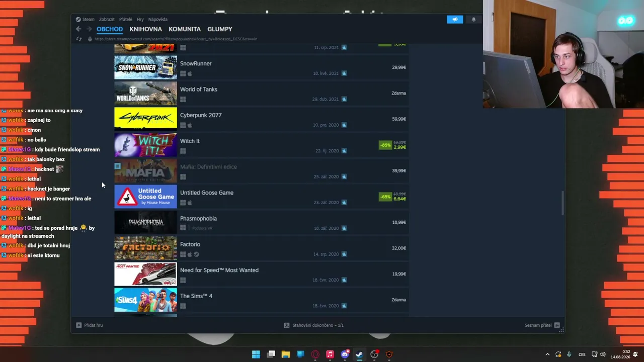
Task: Open the friends list chat icon
Action: pos(557,325)
